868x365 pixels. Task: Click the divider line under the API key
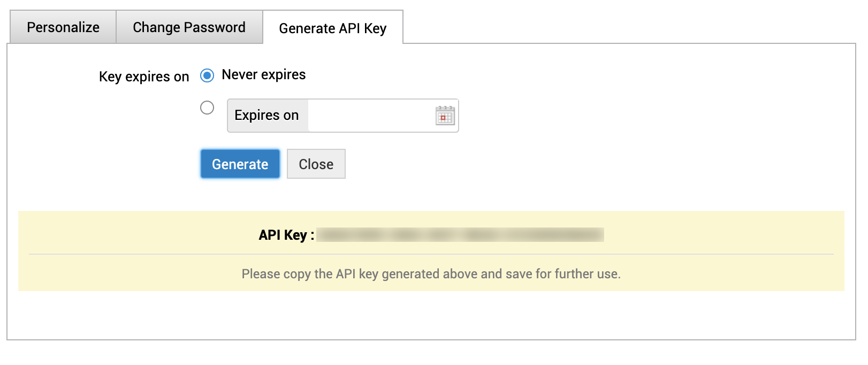[431, 254]
